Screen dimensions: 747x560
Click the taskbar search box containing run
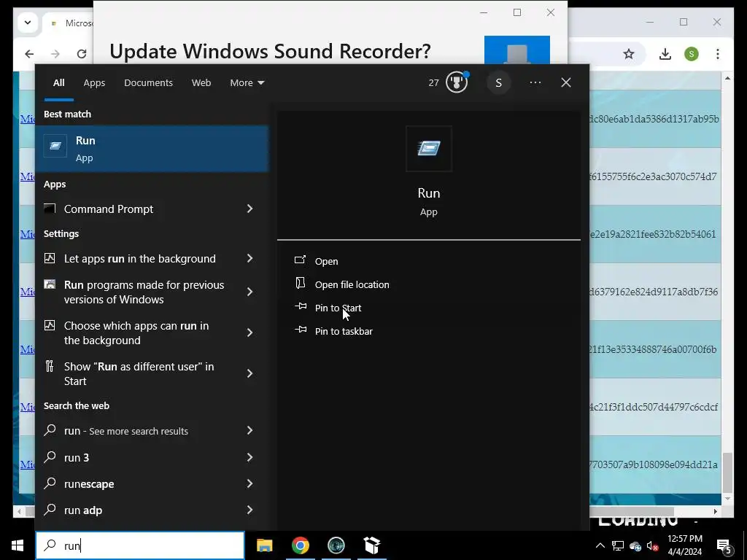140,545
